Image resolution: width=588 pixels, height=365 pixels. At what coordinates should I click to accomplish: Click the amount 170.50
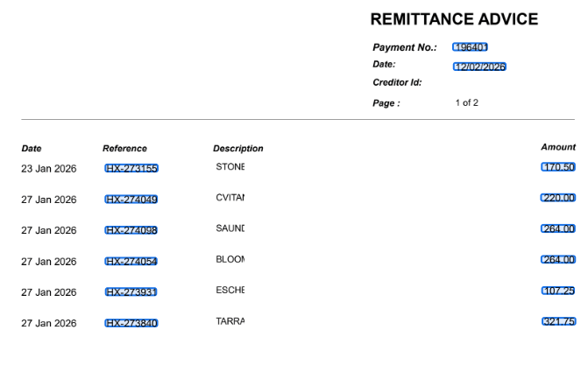coord(558,167)
